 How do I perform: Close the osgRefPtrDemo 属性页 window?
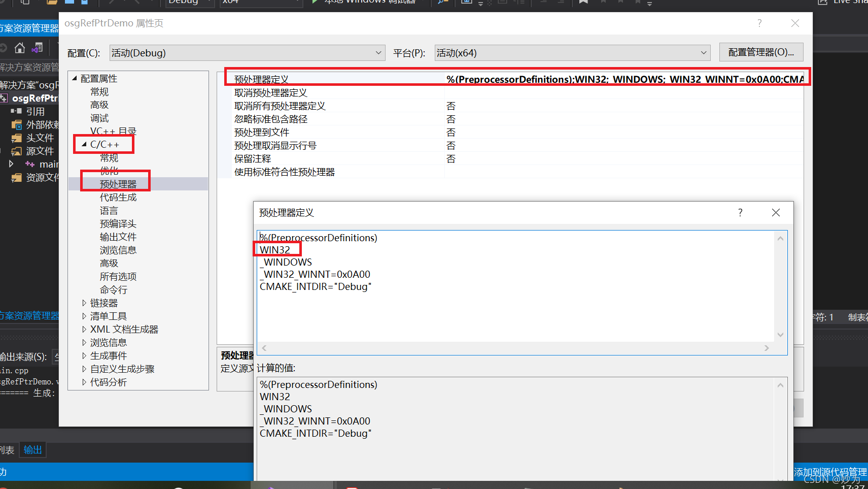[795, 23]
